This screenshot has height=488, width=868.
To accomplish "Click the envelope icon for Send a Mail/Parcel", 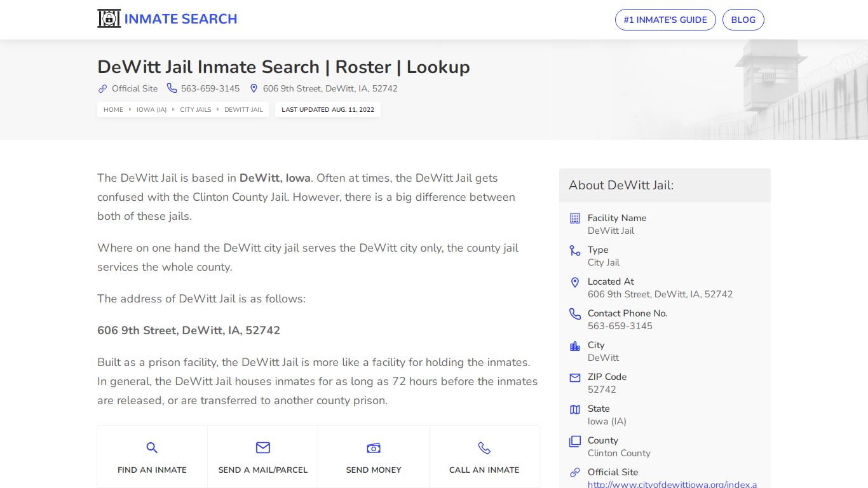I will pyautogui.click(x=263, y=448).
